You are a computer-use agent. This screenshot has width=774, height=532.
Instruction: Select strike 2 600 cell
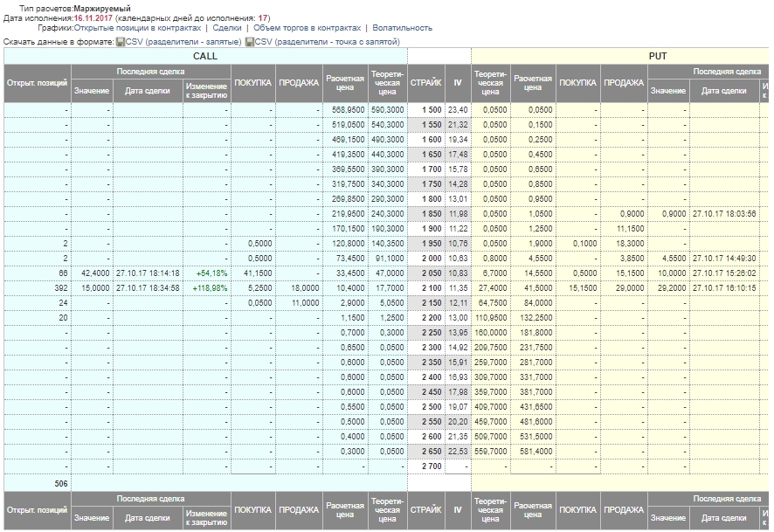click(426, 436)
